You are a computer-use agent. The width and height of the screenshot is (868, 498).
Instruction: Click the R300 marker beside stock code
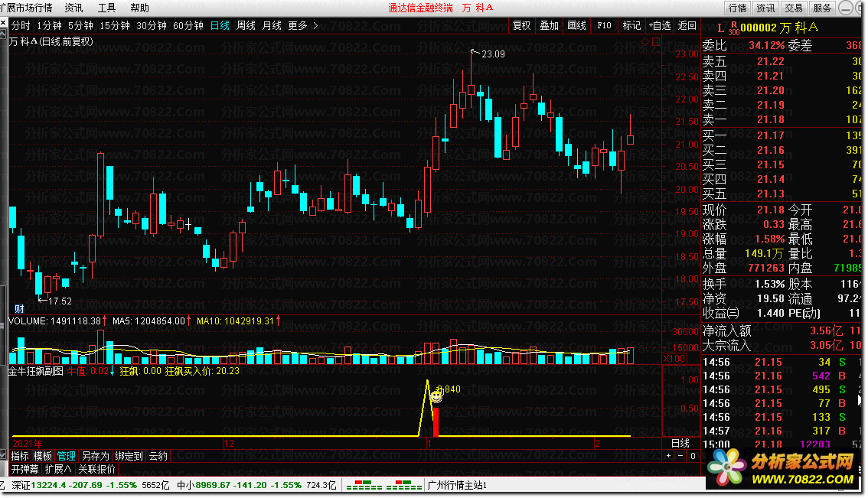(733, 28)
